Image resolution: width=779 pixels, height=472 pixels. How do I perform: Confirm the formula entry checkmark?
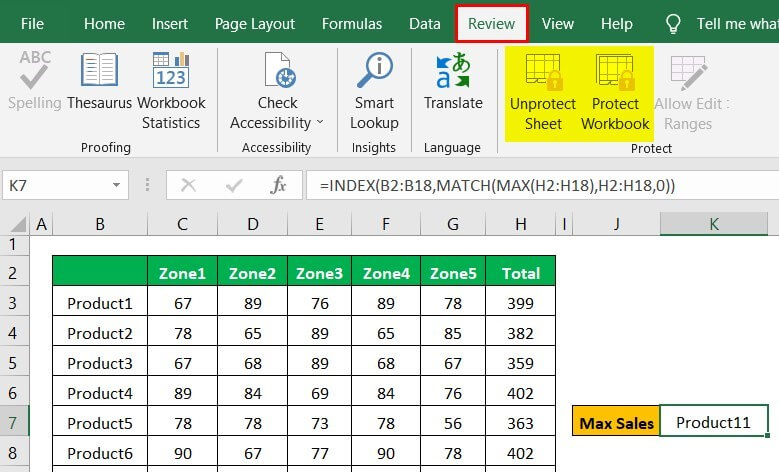pos(234,185)
